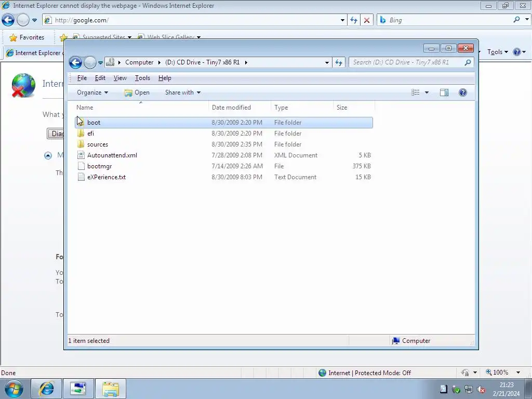This screenshot has width=532, height=399.
Task: Click Internet Explorer forward button
Action: (23, 20)
